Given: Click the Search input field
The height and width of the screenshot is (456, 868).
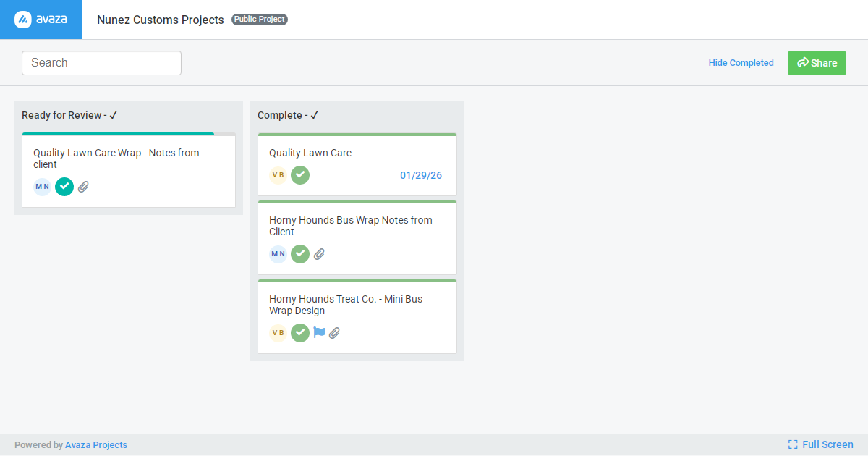Looking at the screenshot, I should coord(101,63).
